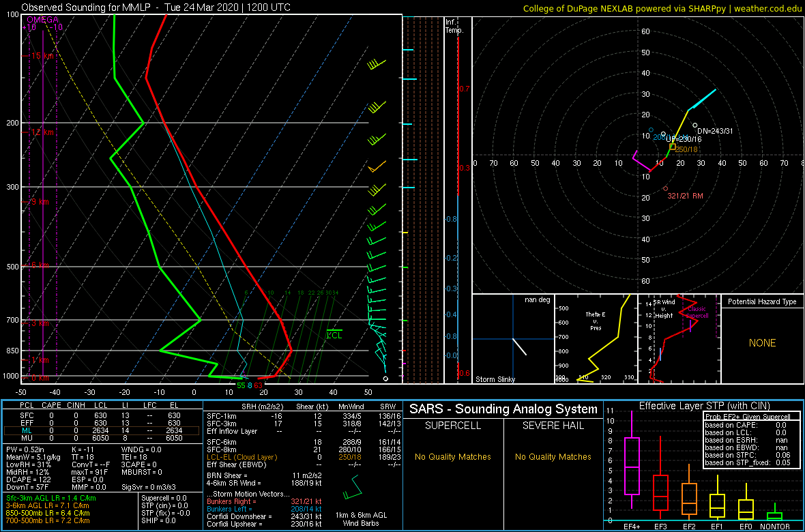The image size is (805, 532).
Task: Click the 'DN=243/31' hodograph label
Action: 715,131
